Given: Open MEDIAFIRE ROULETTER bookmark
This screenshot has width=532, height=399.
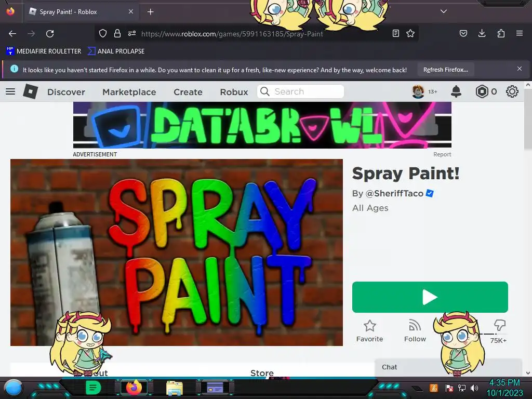Looking at the screenshot, I should 44,51.
